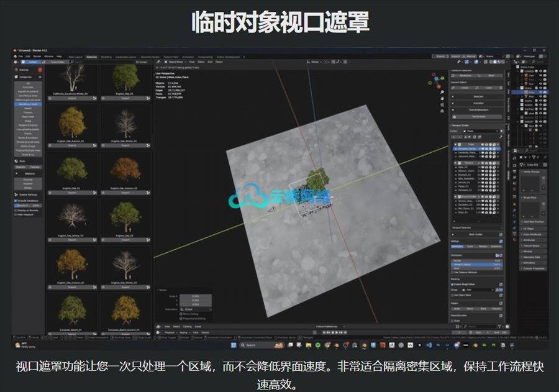Screen dimensions: 559x392
Task: Toggle Enable Weight Mask checkbox
Action: tap(453, 284)
